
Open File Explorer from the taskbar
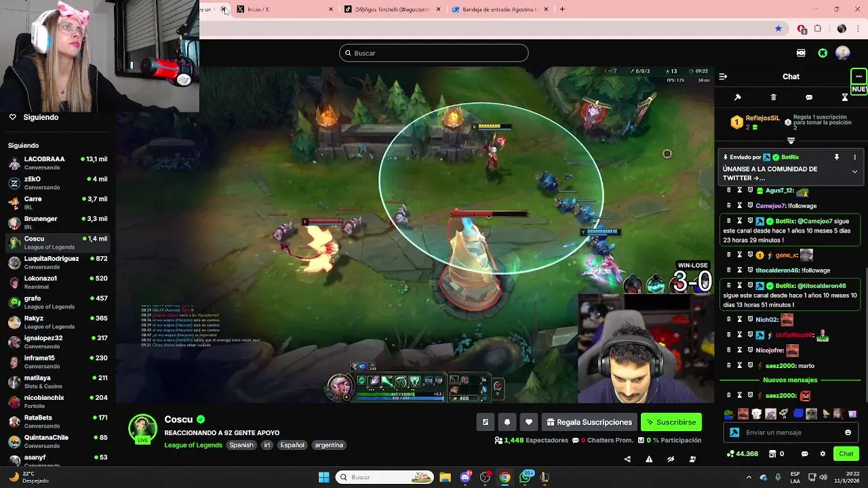pyautogui.click(x=445, y=477)
